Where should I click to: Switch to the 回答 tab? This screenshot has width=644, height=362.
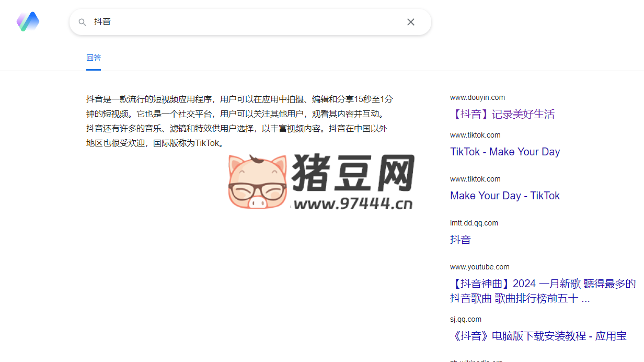point(94,58)
